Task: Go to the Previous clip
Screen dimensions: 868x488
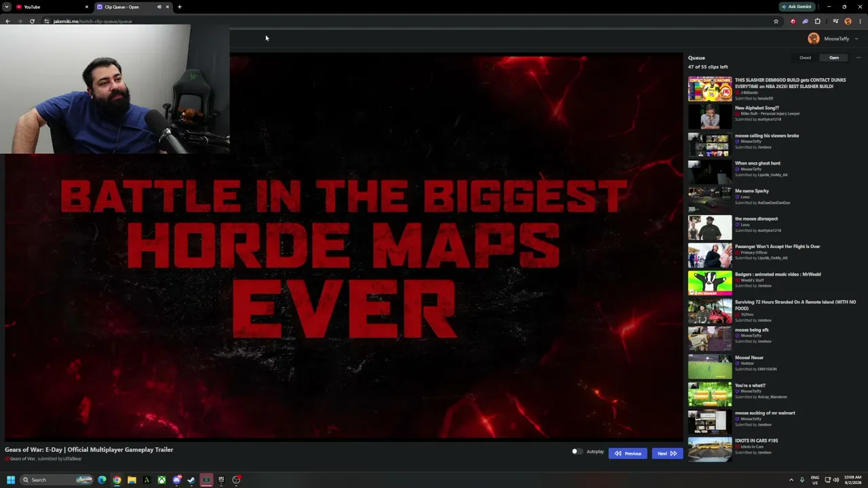Action: click(628, 453)
